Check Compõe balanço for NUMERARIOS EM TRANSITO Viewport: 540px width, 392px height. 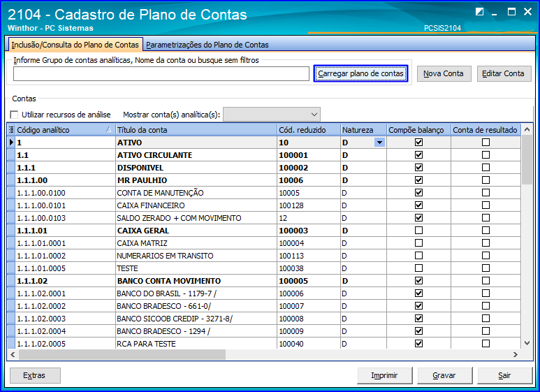click(x=418, y=256)
